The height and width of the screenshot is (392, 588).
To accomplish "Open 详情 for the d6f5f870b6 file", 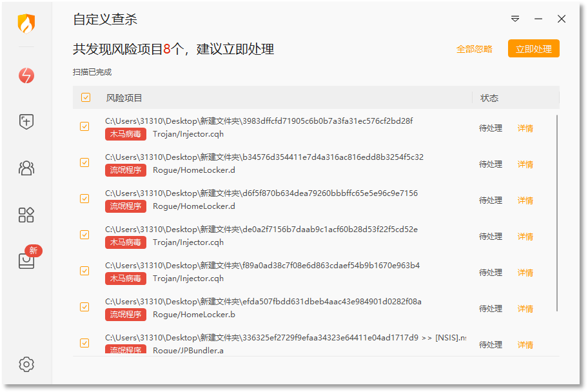I will click(525, 201).
